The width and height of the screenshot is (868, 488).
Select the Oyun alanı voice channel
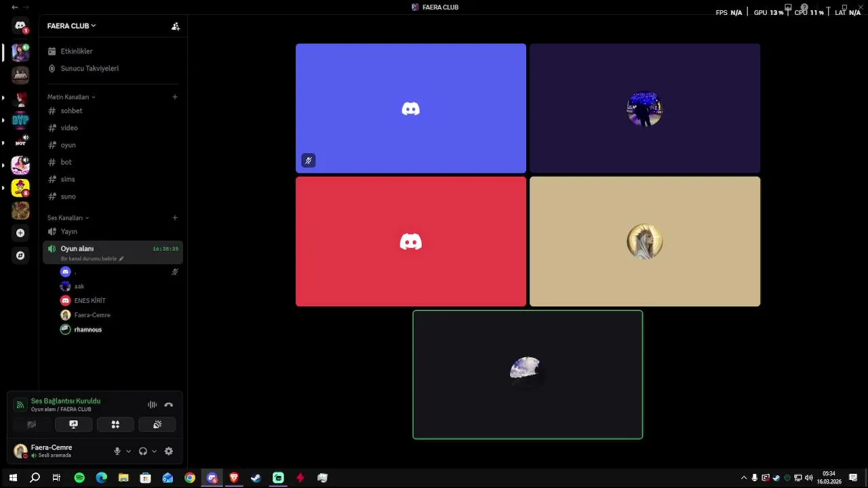113,252
